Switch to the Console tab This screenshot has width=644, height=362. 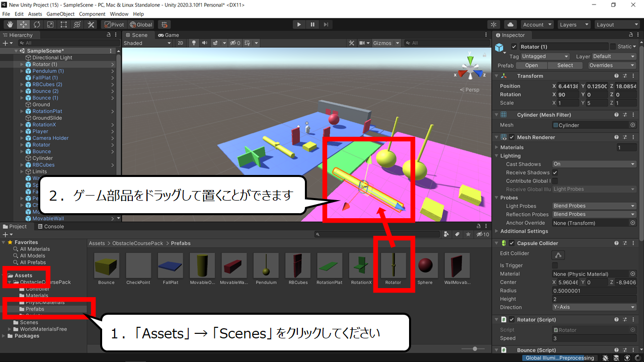[50, 226]
